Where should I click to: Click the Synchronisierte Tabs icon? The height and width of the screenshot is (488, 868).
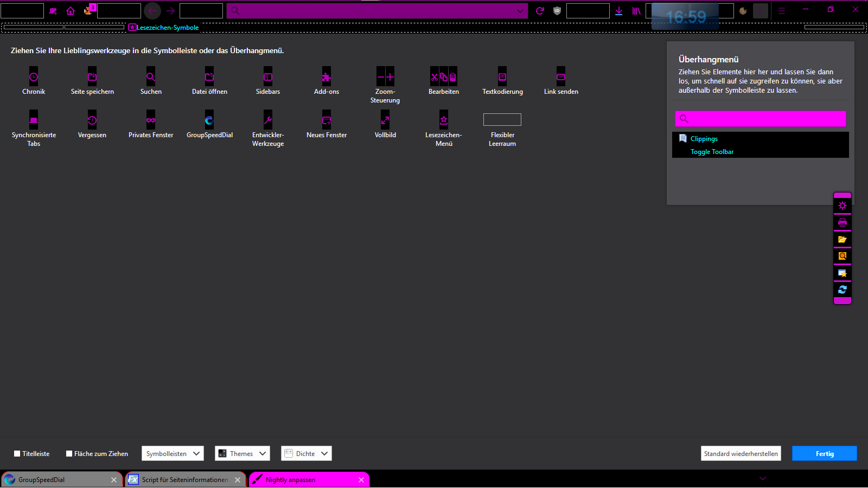click(34, 120)
